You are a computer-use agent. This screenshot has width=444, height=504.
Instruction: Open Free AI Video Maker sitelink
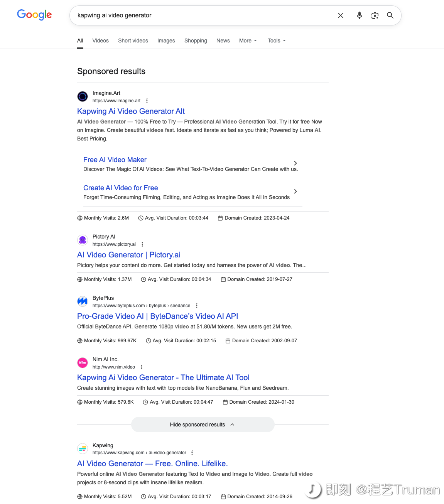pos(115,160)
